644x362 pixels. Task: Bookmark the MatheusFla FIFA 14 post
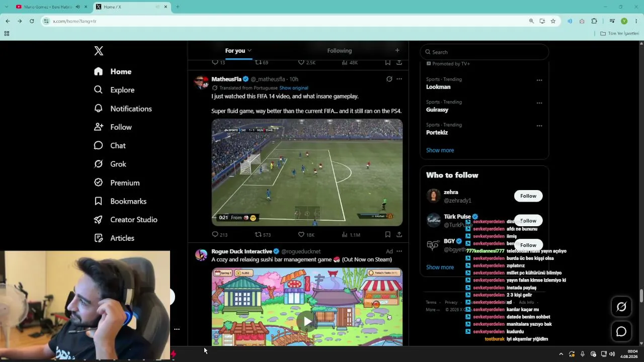click(387, 234)
